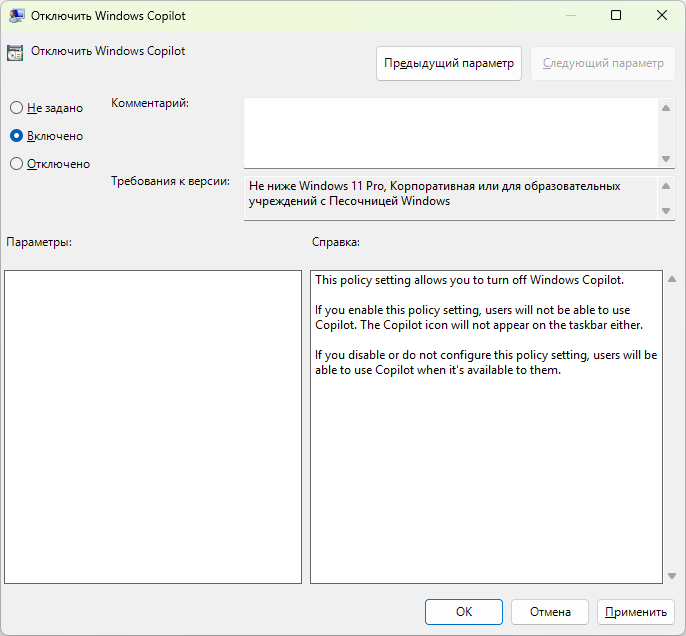Maximize the policy dialog window
This screenshot has width=686, height=636.
point(616,16)
